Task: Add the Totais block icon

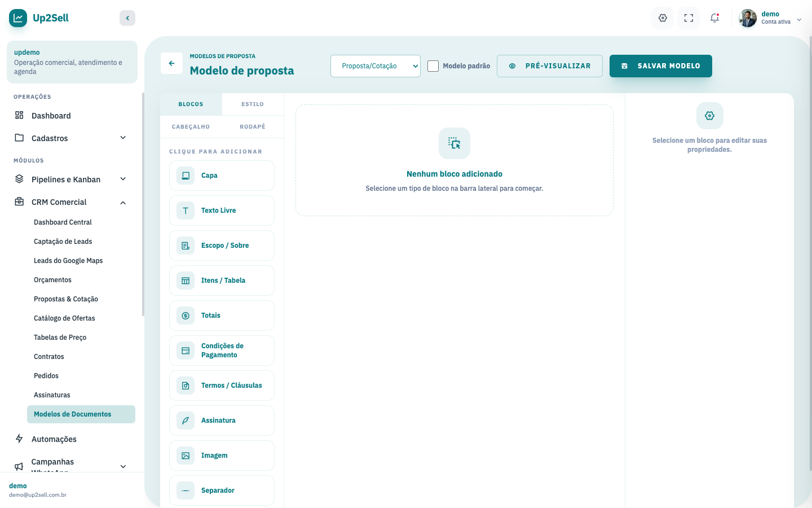Action: click(186, 316)
